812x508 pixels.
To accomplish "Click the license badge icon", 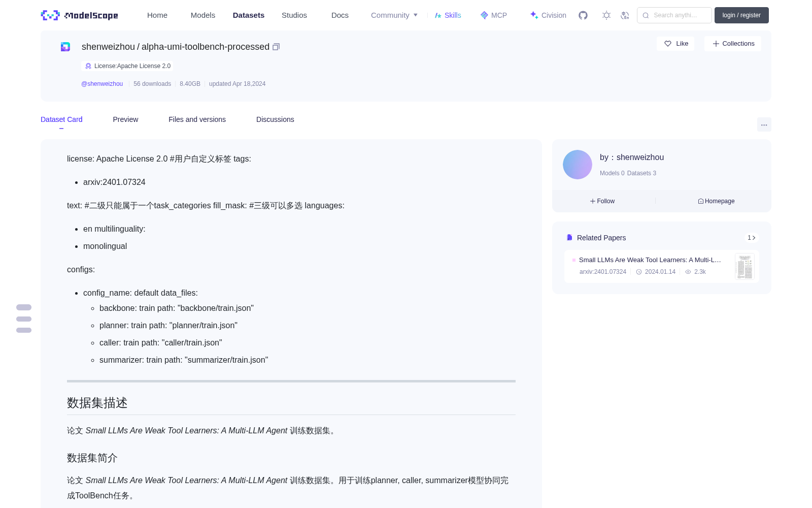I will click(88, 66).
